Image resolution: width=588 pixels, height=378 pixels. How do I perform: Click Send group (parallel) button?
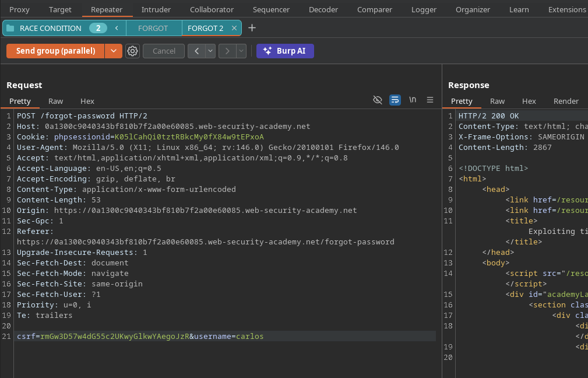point(55,51)
